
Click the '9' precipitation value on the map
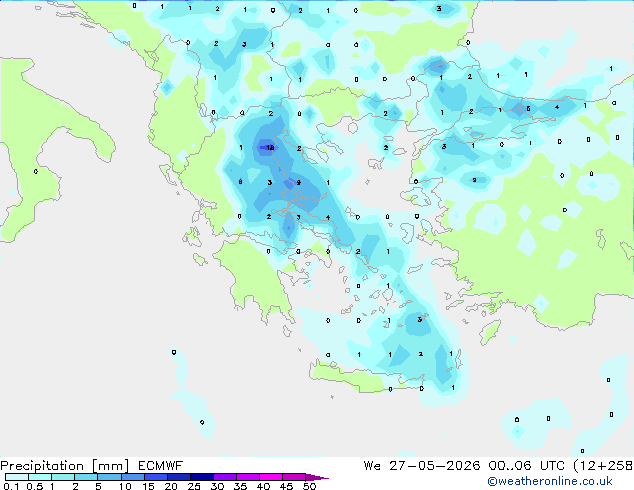298,182
